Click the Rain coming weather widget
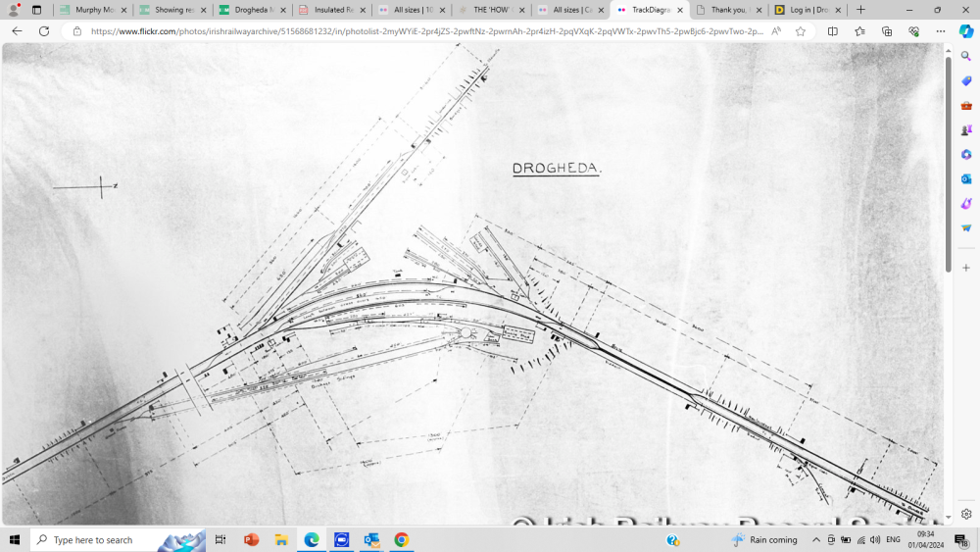Image resolution: width=980 pixels, height=552 pixels. point(764,540)
